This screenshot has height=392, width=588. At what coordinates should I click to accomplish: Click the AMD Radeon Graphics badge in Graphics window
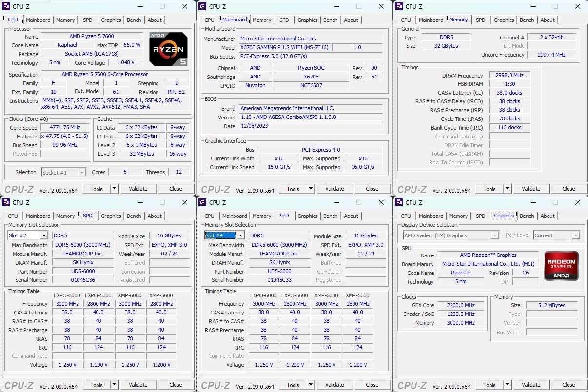pos(561,266)
